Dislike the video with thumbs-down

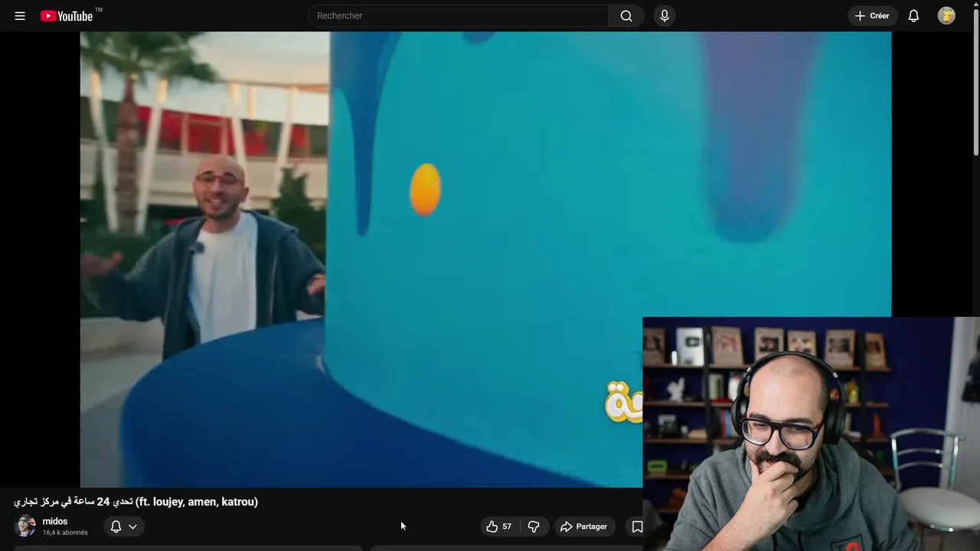point(534,527)
